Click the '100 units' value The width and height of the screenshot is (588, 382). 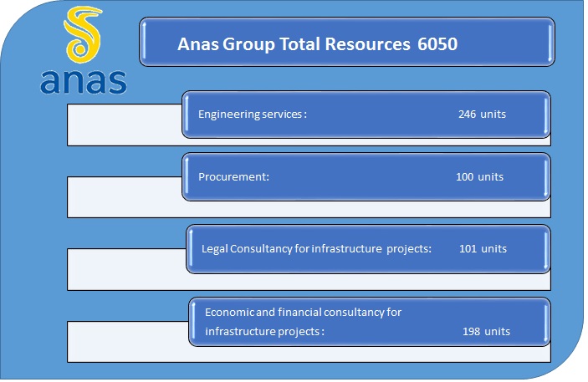(x=479, y=176)
